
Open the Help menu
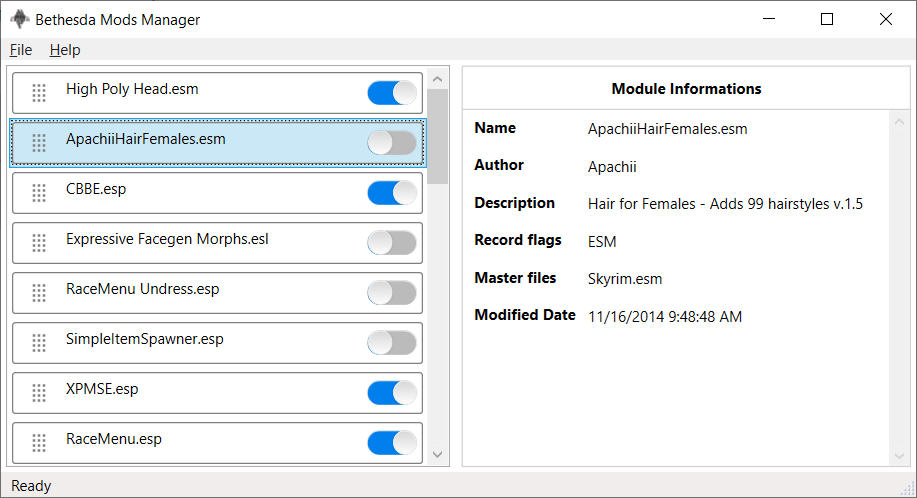65,50
